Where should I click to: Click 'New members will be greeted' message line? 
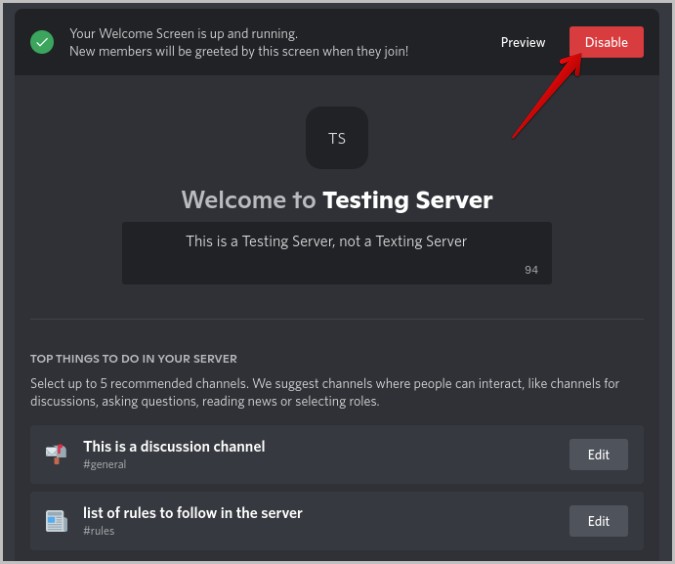tap(238, 51)
